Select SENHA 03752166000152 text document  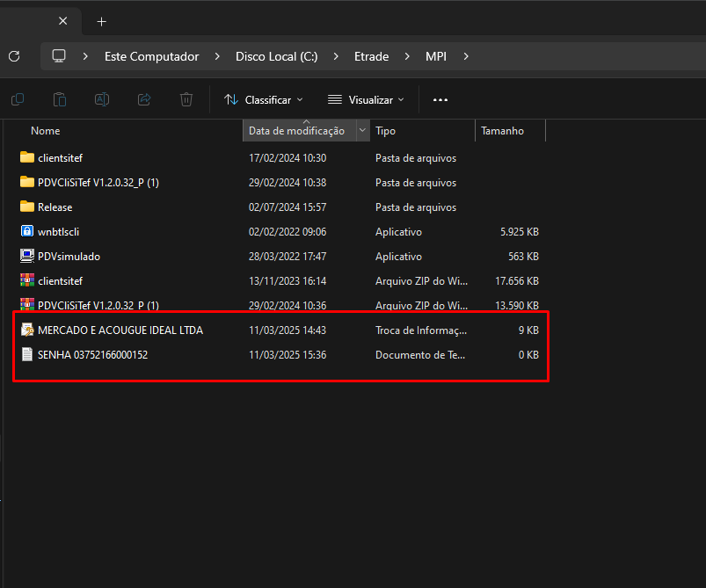pyautogui.click(x=92, y=355)
